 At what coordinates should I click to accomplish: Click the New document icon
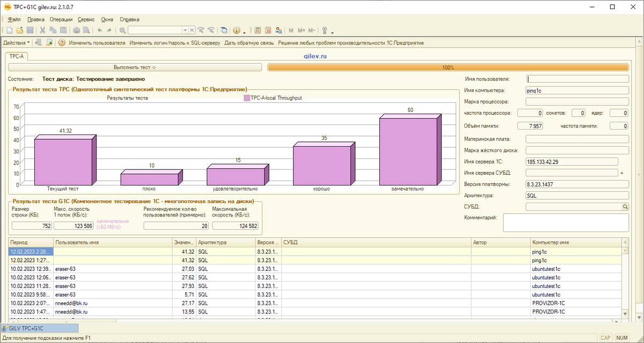9,31
